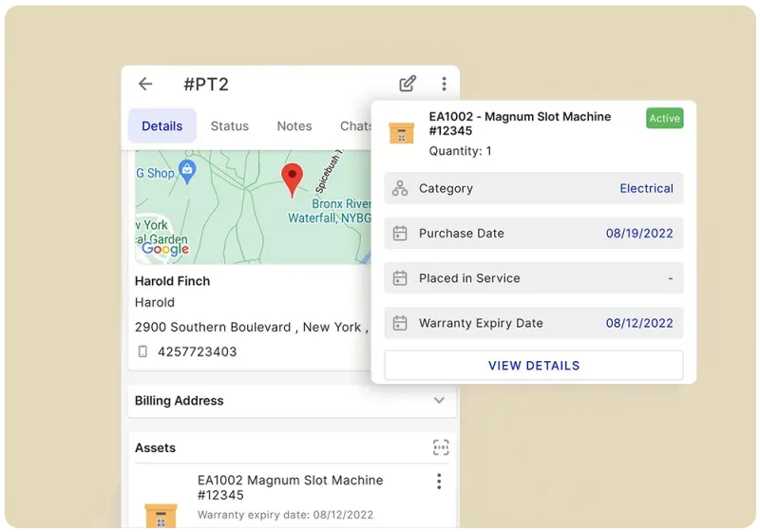Click phone number 4257723403
The width and height of the screenshot is (760, 532).
(198, 351)
